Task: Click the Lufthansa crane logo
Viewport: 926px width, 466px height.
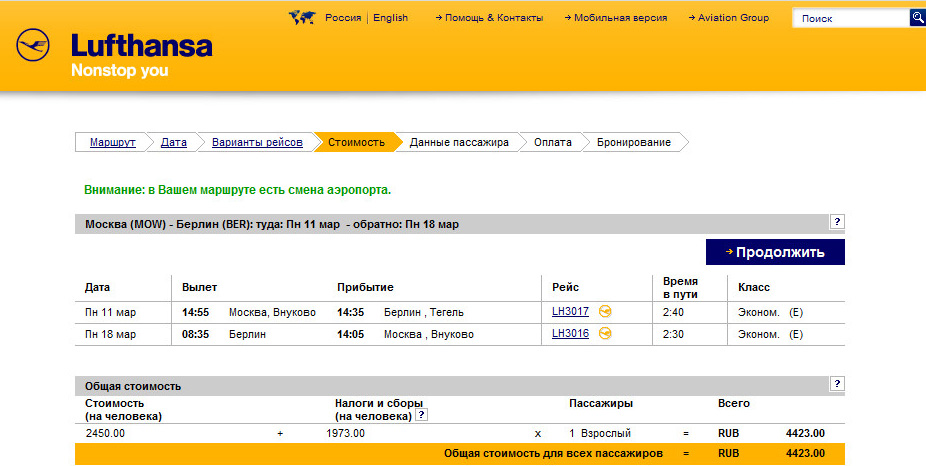Action: point(33,45)
